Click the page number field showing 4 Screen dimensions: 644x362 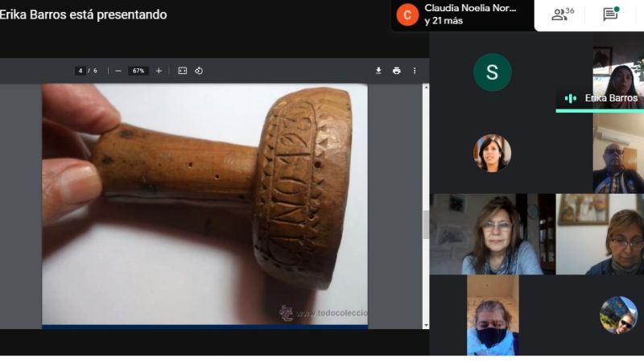tap(80, 71)
